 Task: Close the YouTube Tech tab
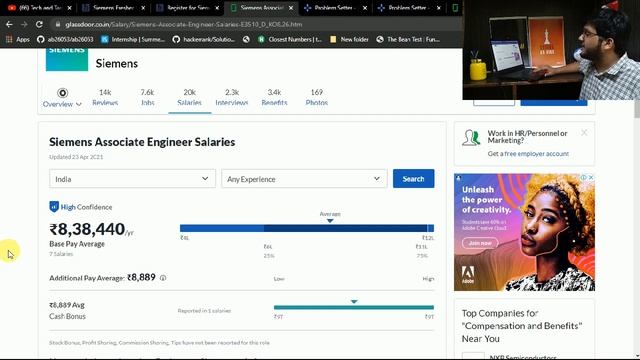pyautogui.click(x=69, y=8)
